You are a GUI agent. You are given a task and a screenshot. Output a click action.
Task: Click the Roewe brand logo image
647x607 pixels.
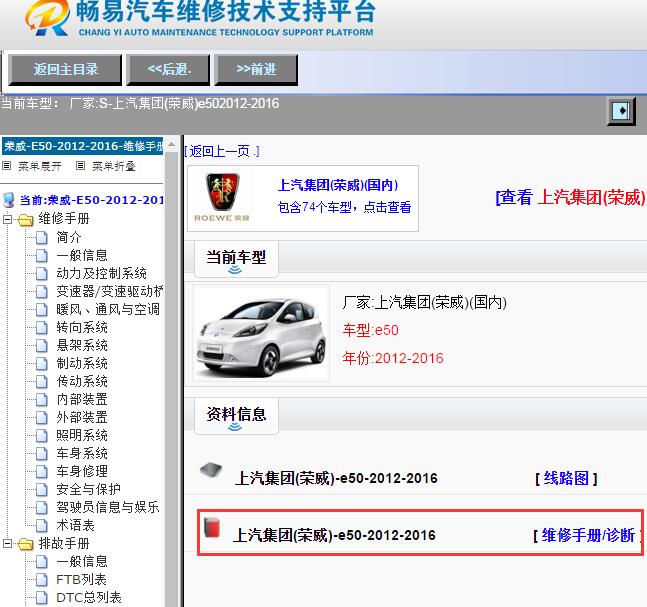pos(222,198)
